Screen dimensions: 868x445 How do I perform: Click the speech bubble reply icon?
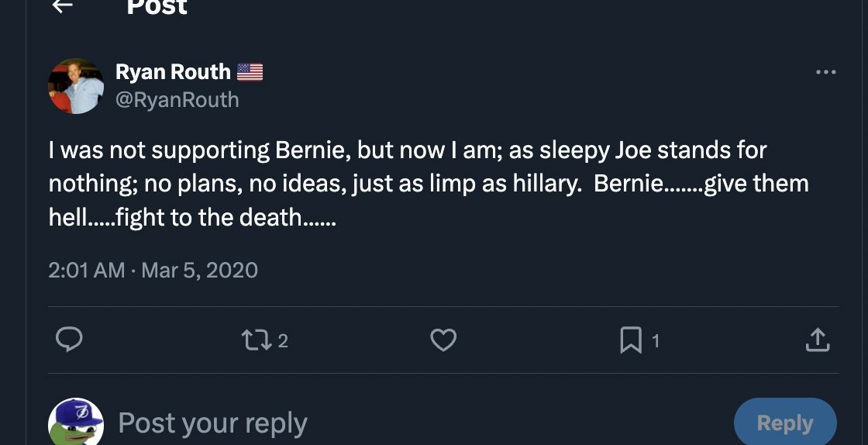(x=70, y=340)
